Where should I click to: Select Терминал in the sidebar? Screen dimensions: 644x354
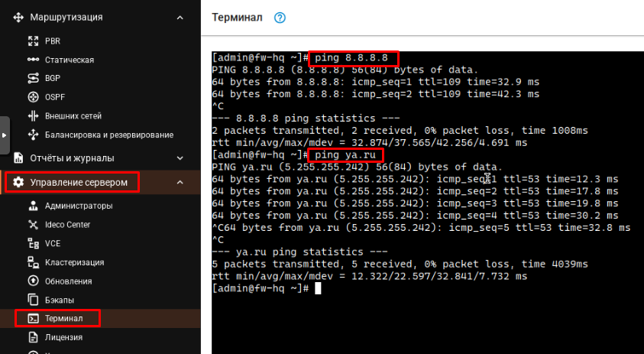(x=64, y=318)
